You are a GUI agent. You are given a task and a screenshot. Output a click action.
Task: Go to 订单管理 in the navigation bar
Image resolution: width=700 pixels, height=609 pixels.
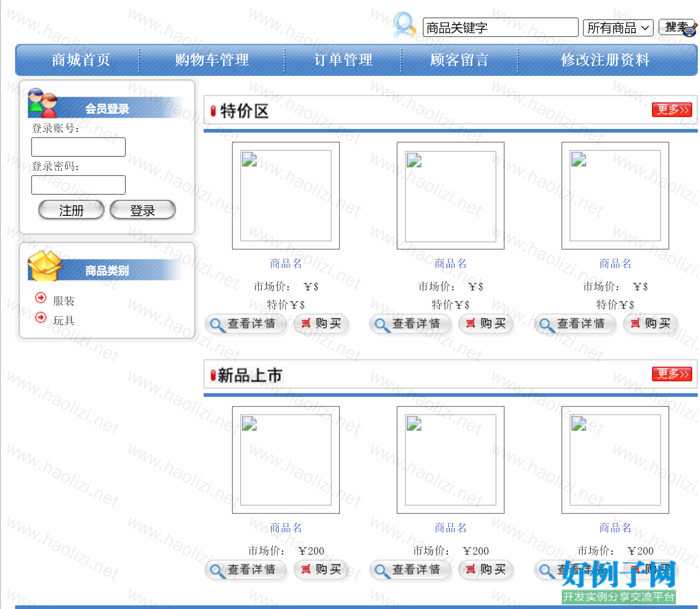(343, 60)
